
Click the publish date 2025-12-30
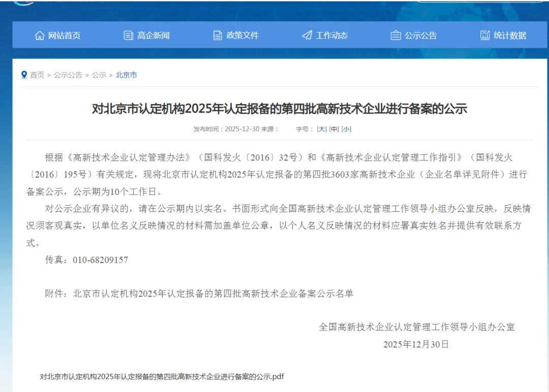pyautogui.click(x=242, y=129)
